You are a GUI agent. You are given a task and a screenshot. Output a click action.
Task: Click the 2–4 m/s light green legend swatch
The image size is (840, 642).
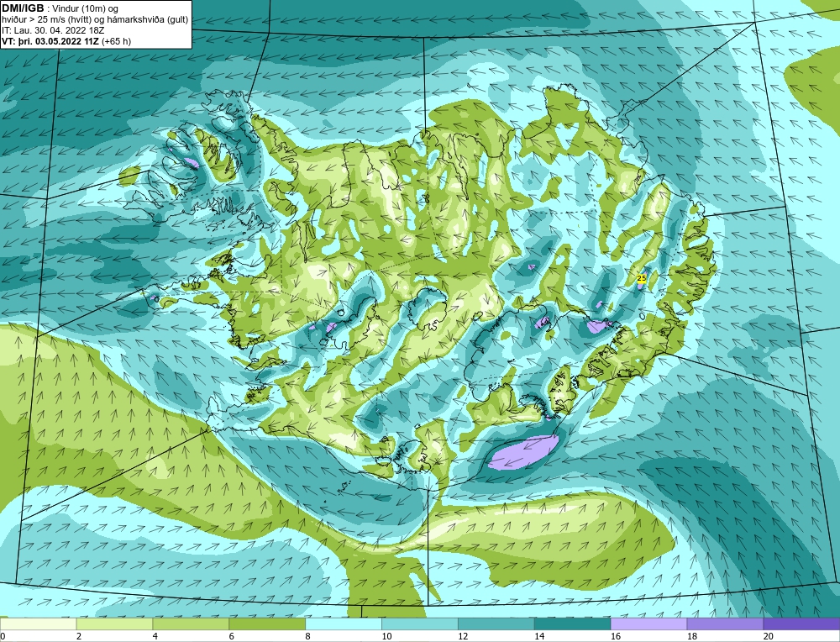pos(114,624)
